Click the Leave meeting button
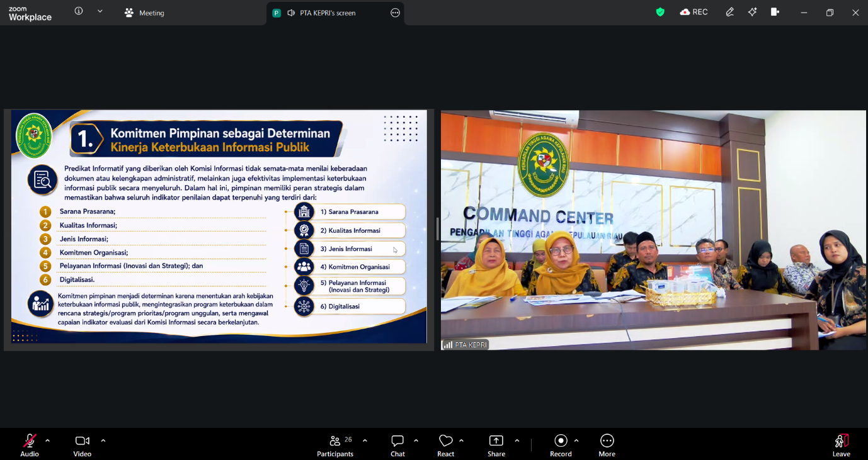Screen dimensions: 868x460 [x=841, y=445]
